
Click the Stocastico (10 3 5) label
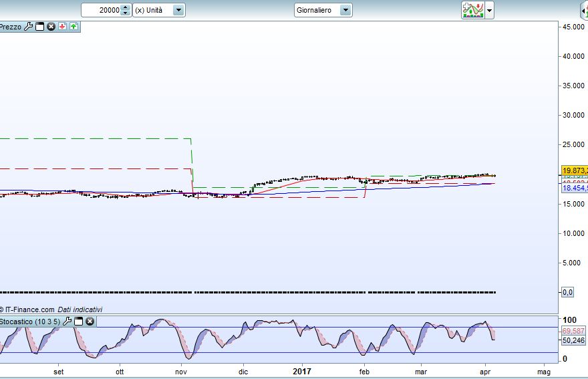pos(30,322)
